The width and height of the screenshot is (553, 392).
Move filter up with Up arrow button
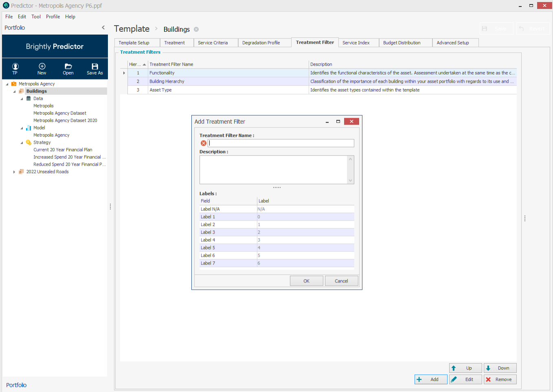pyautogui.click(x=465, y=368)
